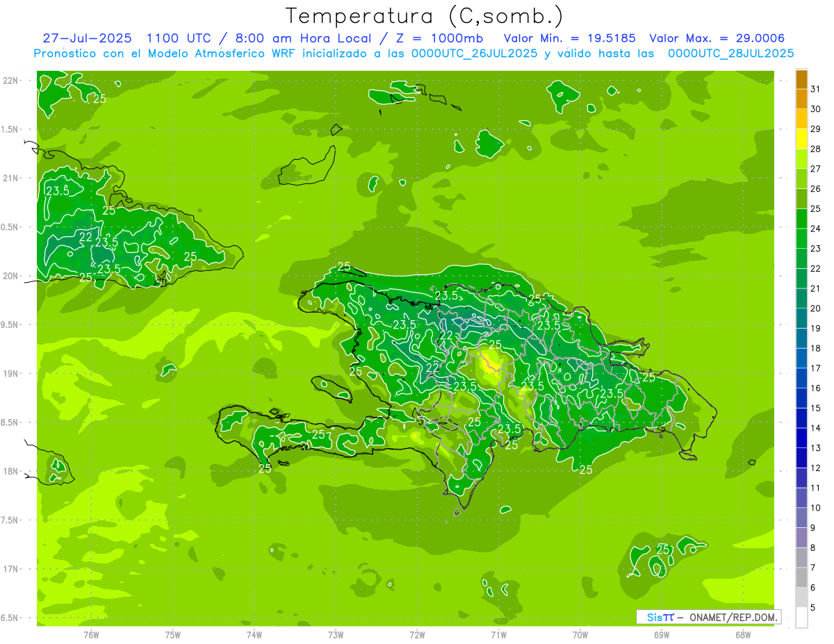
Task: Click the "27" label on the color scale
Action: 816,169
